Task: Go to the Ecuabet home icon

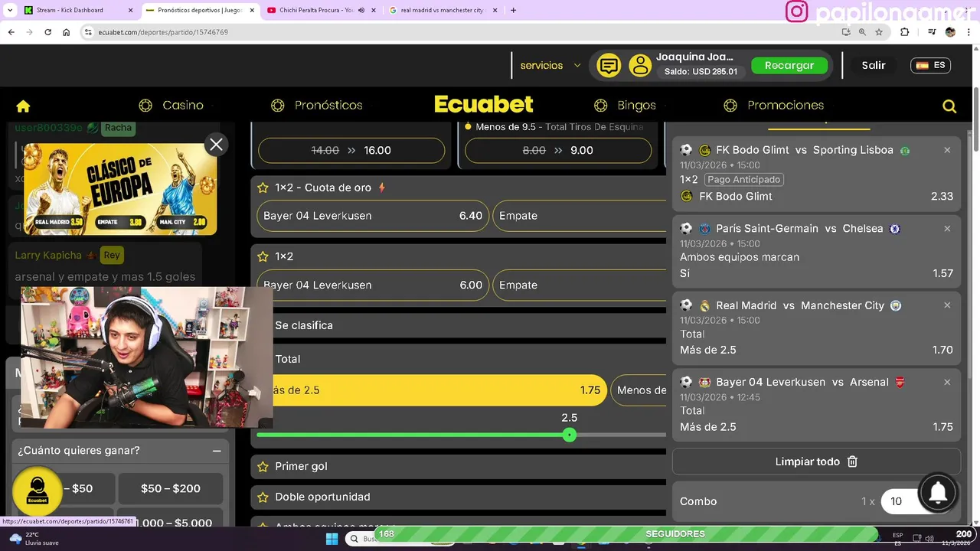Action: (x=23, y=106)
